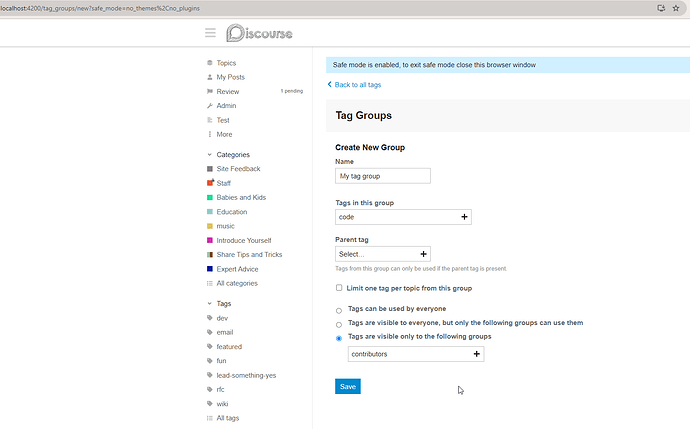Click the 1 pending review badge
Image resolution: width=690 pixels, height=429 pixels.
point(292,91)
